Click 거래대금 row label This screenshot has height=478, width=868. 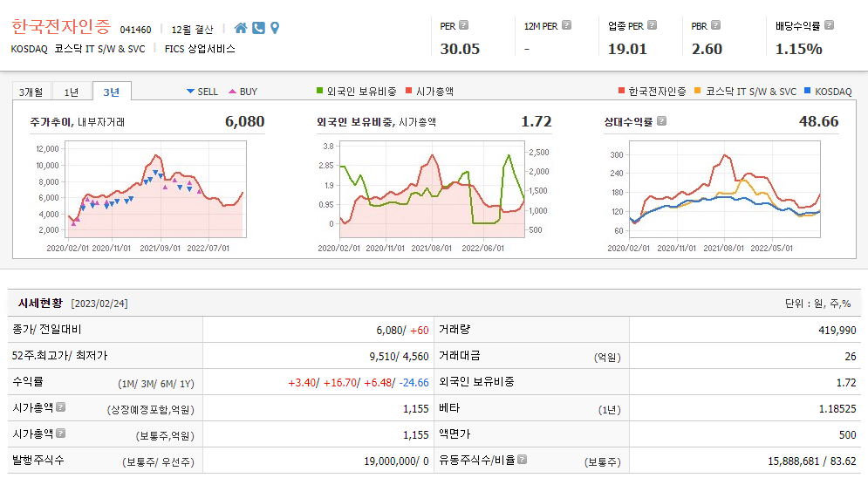tap(460, 356)
